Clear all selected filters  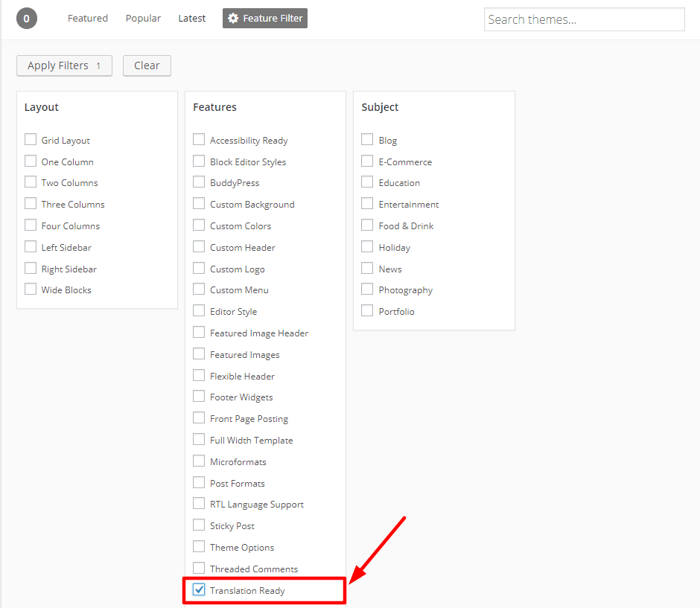point(147,65)
